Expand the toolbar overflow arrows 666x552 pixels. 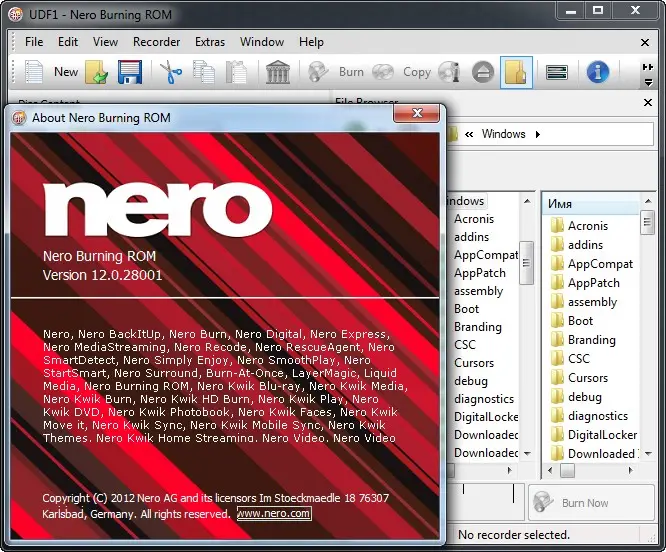coord(648,74)
